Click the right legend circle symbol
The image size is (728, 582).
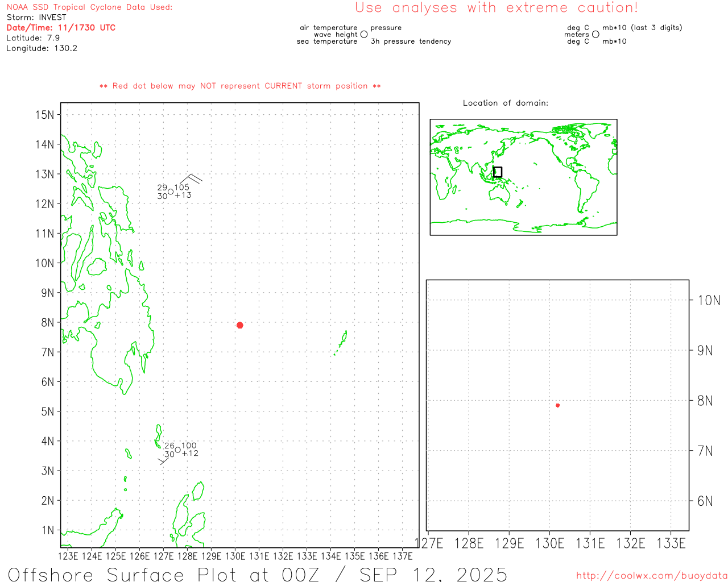[595, 34]
